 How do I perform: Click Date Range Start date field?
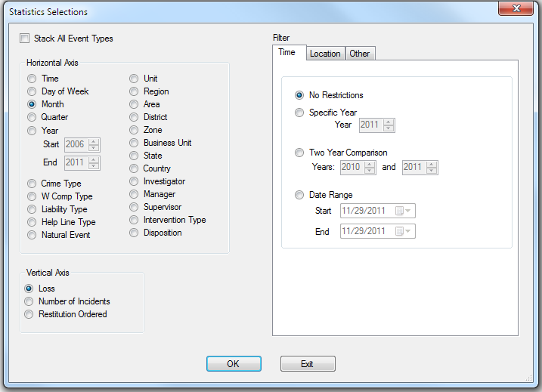pos(378,211)
